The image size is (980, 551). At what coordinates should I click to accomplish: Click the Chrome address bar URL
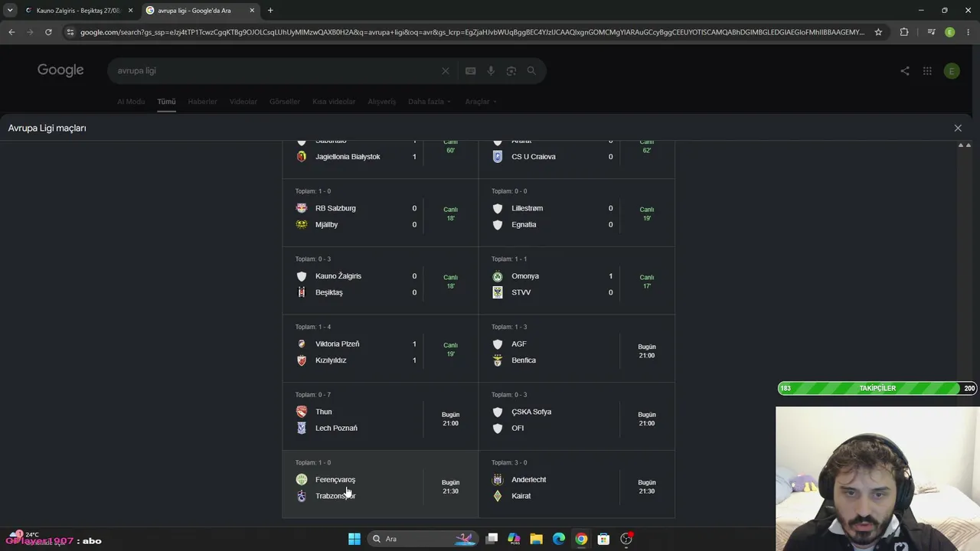coord(472,32)
